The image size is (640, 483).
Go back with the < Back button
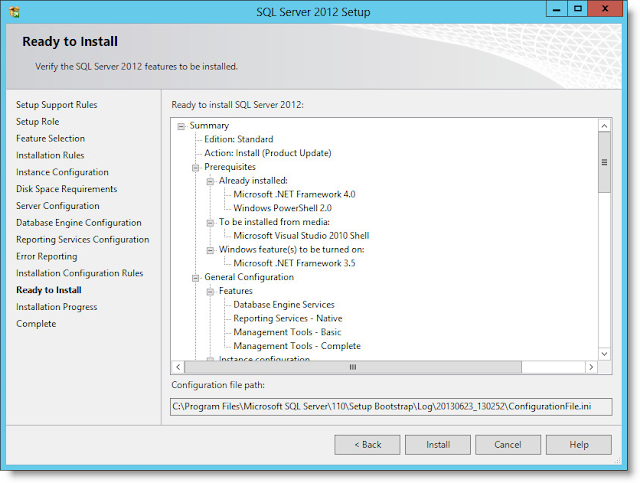(x=367, y=445)
